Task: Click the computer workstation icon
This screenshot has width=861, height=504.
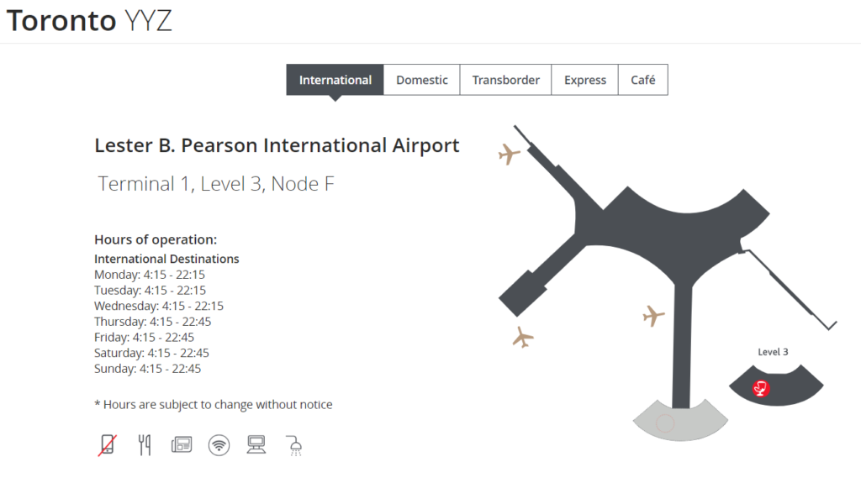Action: pyautogui.click(x=256, y=444)
